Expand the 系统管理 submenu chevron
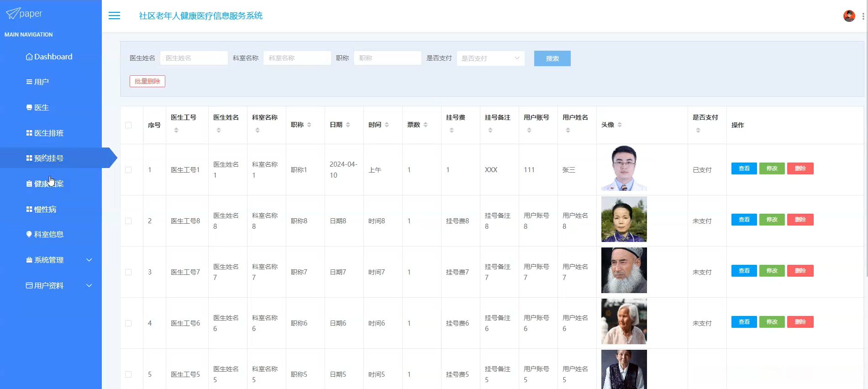868x389 pixels. (89, 260)
